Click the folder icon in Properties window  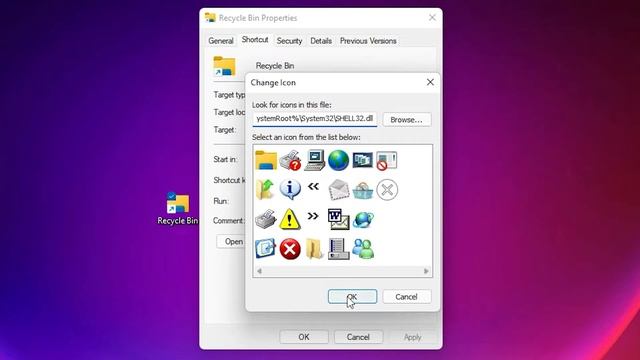[x=224, y=67]
